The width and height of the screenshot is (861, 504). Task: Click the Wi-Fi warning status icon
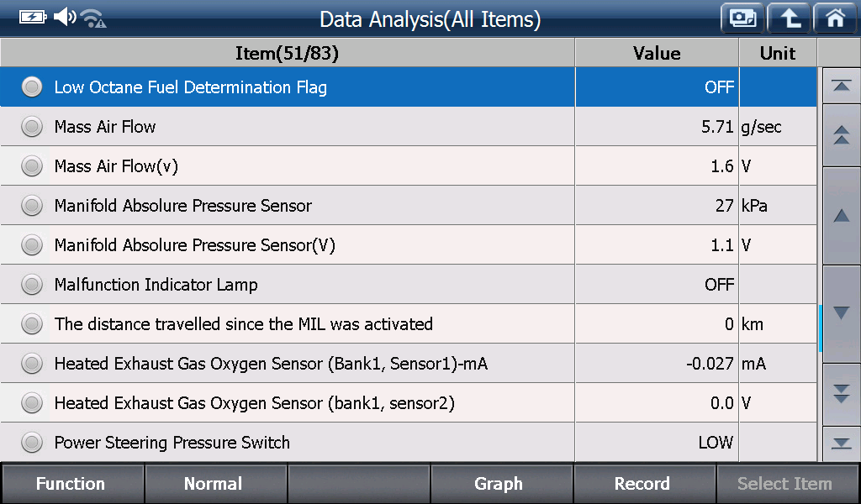(93, 18)
